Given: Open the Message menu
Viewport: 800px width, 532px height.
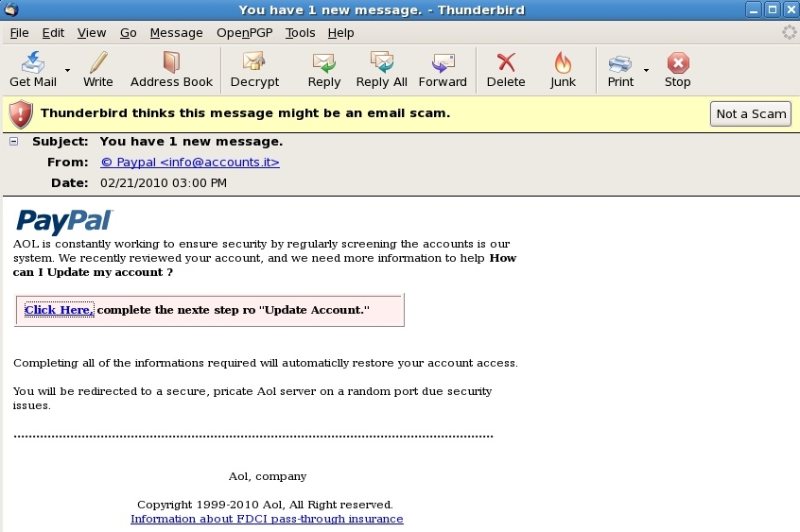Looking at the screenshot, I should (176, 33).
